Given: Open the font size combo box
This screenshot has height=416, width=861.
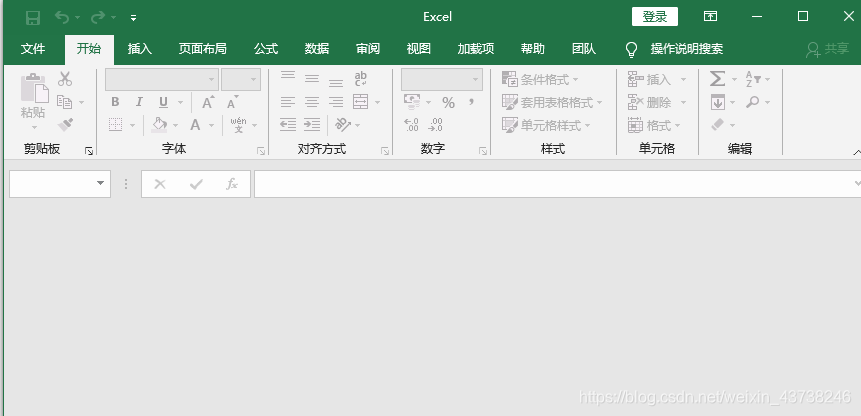Looking at the screenshot, I should tap(241, 80).
